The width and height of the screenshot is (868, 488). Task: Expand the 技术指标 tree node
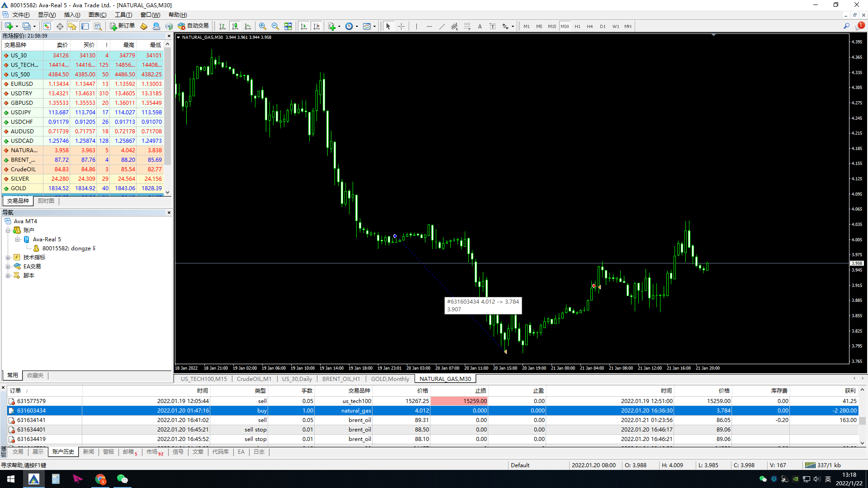point(8,258)
